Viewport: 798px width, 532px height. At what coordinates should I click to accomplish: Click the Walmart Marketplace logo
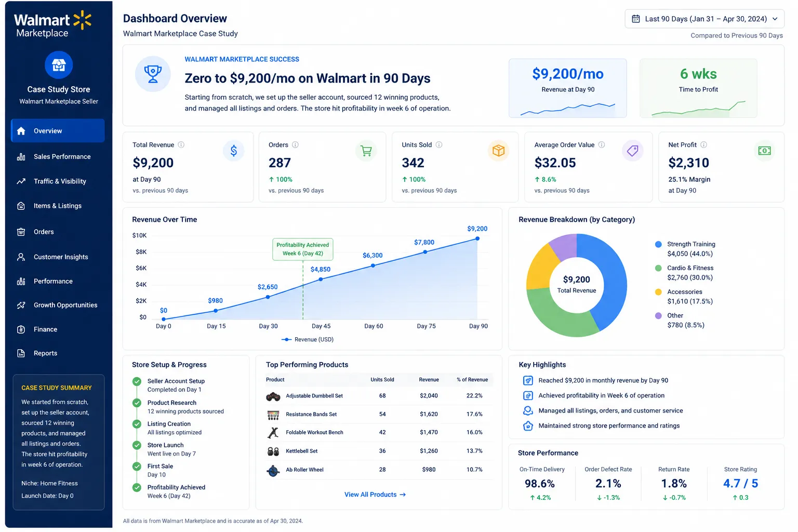coord(52,25)
